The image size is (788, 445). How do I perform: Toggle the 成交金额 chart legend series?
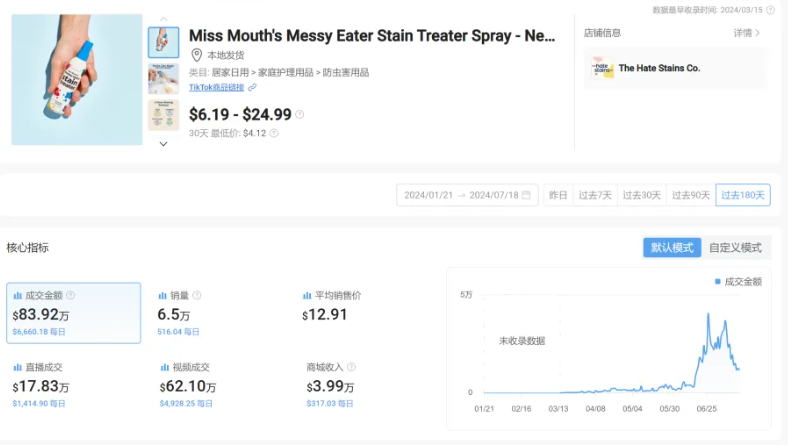coord(738,282)
